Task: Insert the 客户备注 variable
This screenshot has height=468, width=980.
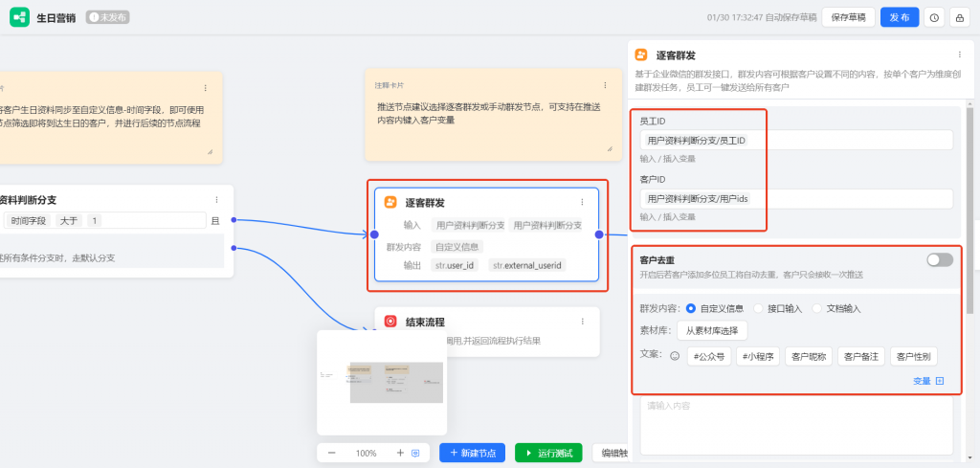Action: point(861,356)
